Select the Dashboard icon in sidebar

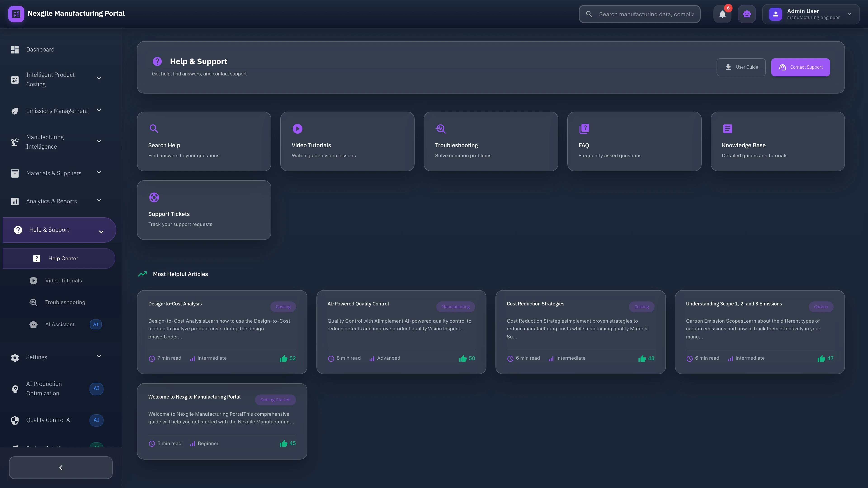pyautogui.click(x=15, y=49)
